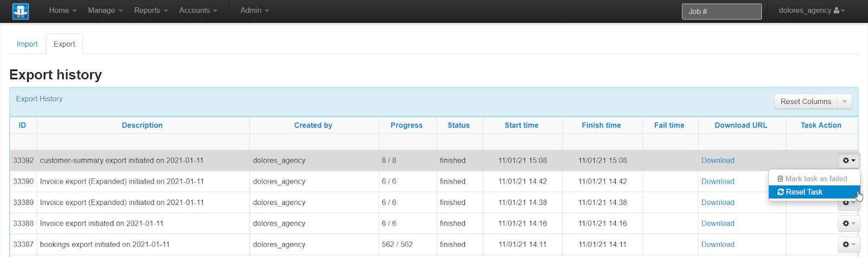
Task: Select the Export tab
Action: (x=64, y=44)
